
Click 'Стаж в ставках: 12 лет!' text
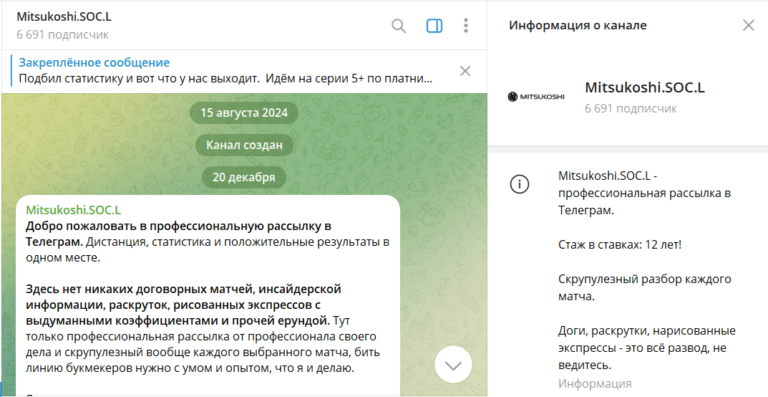(x=620, y=245)
